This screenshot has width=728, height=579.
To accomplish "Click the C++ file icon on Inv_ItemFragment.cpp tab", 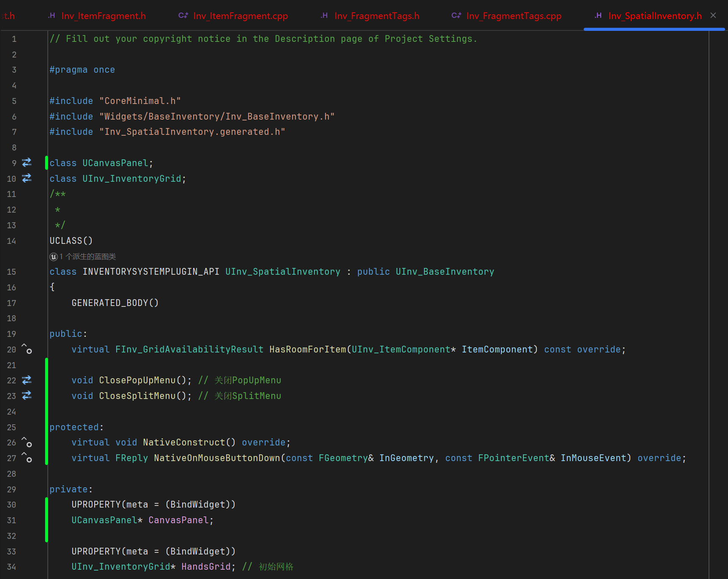I will click(183, 16).
